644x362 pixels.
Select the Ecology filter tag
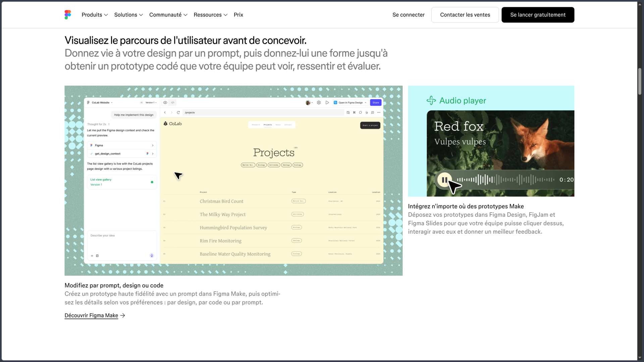(298, 165)
